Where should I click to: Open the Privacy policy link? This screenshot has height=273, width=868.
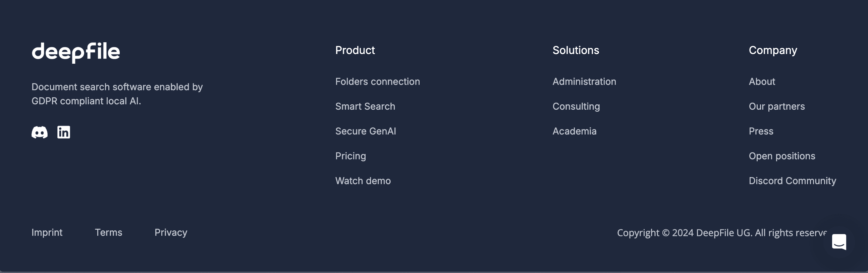point(171,232)
